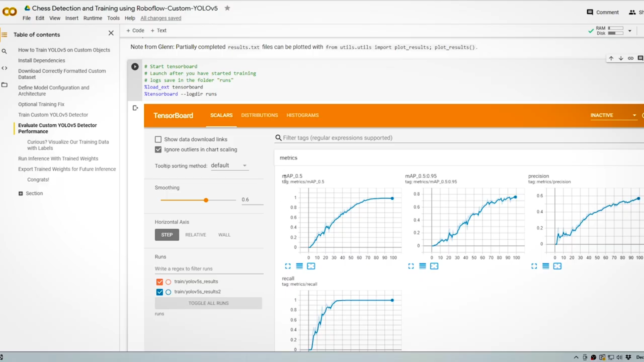
Task: Enable Show data download links
Action: 158,139
